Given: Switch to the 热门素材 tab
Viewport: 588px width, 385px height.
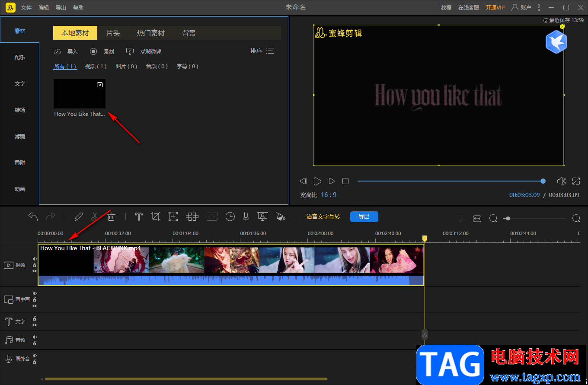Looking at the screenshot, I should pyautogui.click(x=151, y=33).
